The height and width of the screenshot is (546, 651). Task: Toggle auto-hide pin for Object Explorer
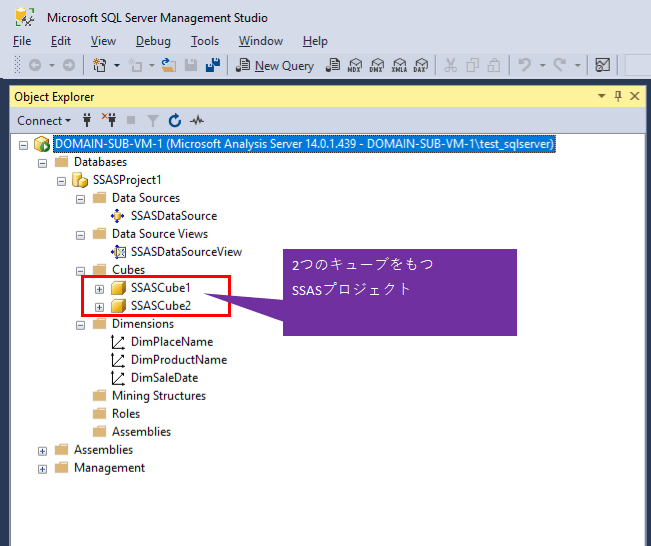(618, 96)
